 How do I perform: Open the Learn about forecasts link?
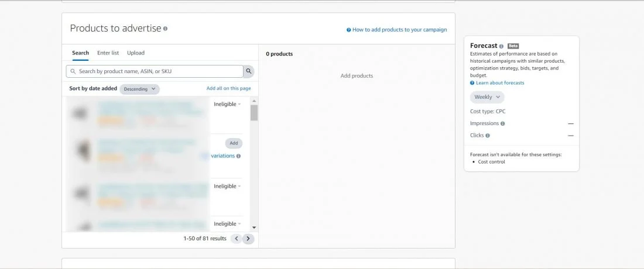coord(500,83)
